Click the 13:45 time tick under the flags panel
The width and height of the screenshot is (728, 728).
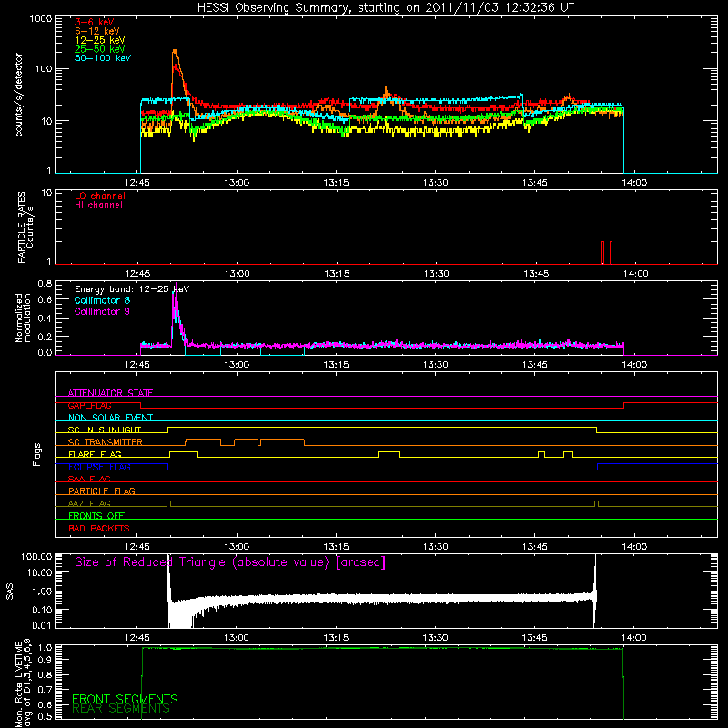click(x=535, y=547)
